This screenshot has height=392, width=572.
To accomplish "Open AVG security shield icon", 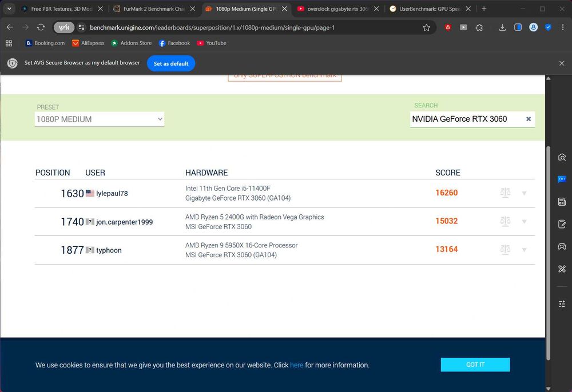I will [548, 27].
